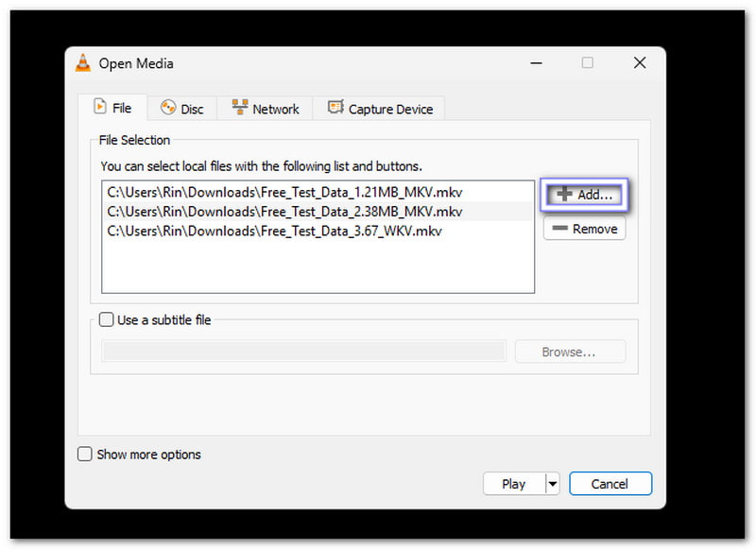Select Free_Test_Data_3.67_WKV.mkv file entry
Viewport: 756px width, 550px height.
coord(274,230)
